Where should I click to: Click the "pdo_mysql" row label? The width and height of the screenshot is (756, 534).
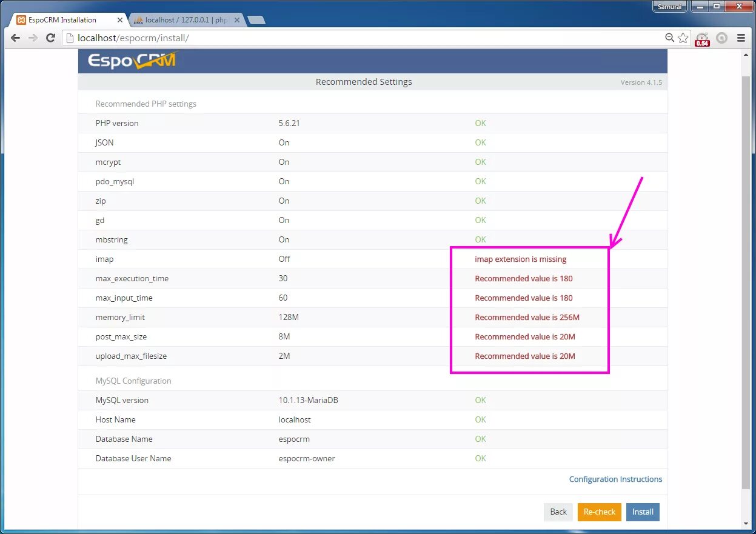tap(116, 181)
